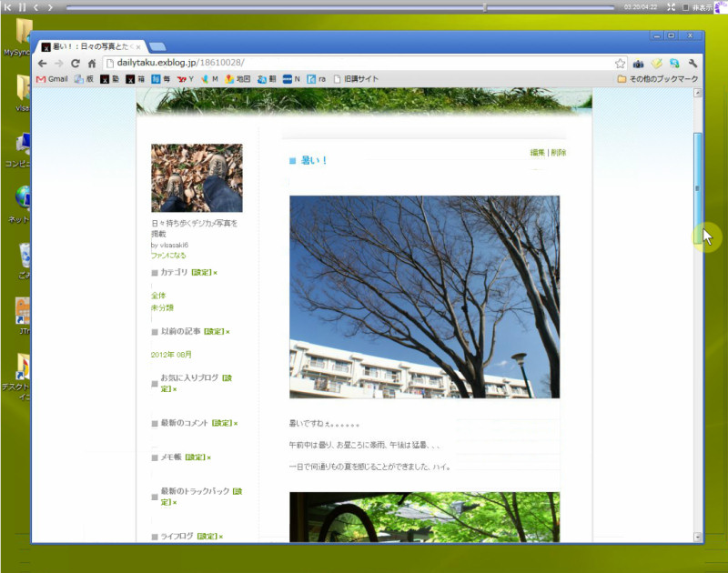Click the address bar showing dailytaku.exblog.jp
Image resolution: width=728 pixels, height=573 pixels.
tap(358, 63)
